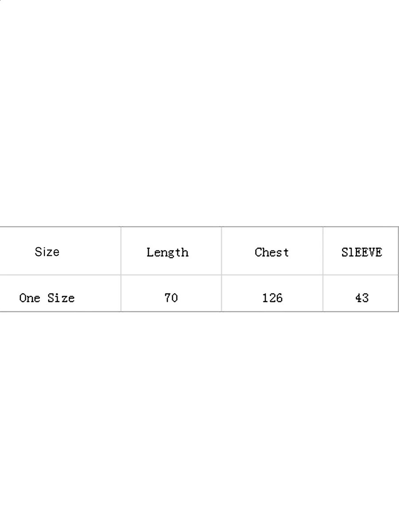Click divider between Size and Length headers
399x532 pixels.
tap(121, 251)
